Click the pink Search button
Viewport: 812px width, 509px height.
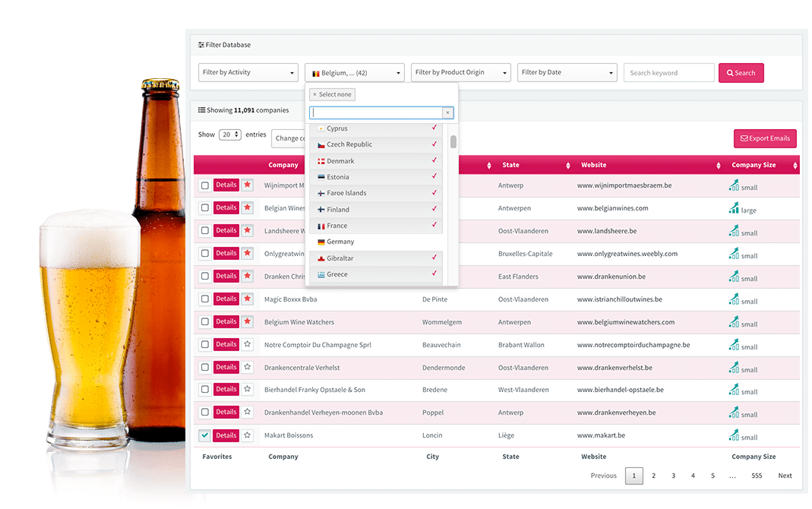tap(741, 73)
